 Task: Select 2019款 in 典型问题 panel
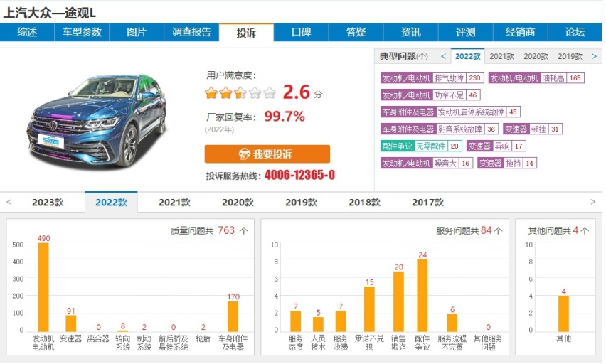570,56
